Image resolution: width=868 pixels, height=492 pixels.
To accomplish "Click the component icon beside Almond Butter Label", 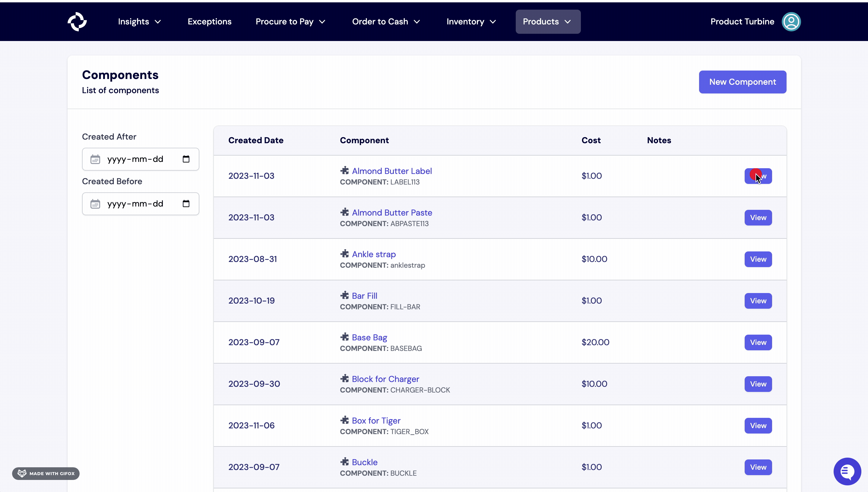I will click(345, 171).
